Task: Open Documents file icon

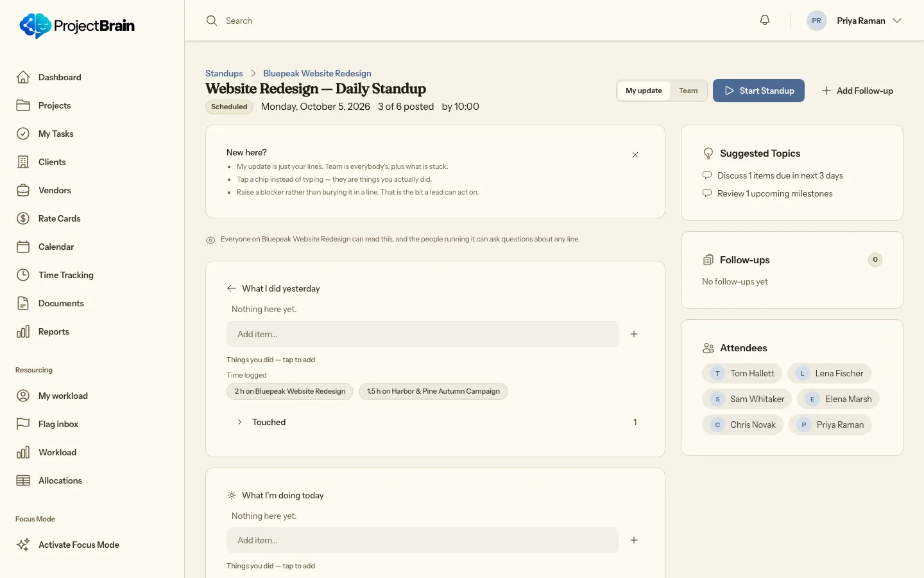Action: tap(23, 303)
